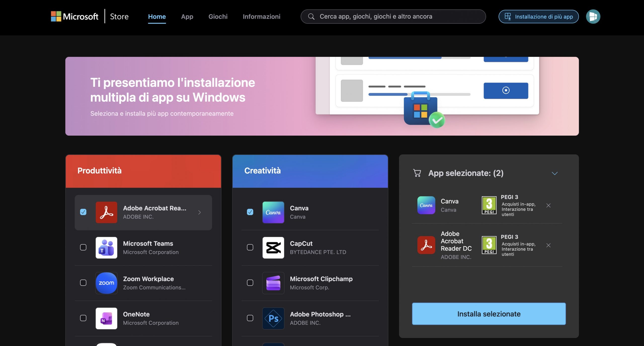The image size is (644, 346).
Task: Open the Adobe Photoshop app icon
Action: point(273,318)
